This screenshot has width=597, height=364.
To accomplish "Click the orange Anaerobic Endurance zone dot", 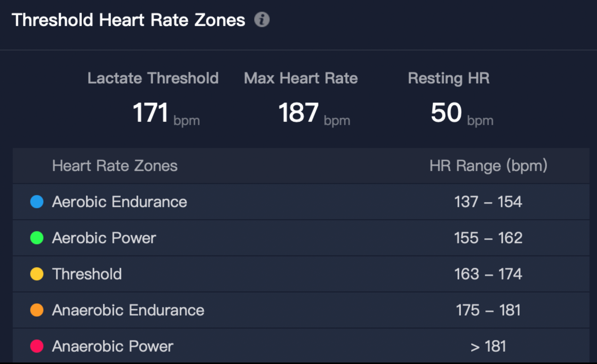I will point(37,310).
